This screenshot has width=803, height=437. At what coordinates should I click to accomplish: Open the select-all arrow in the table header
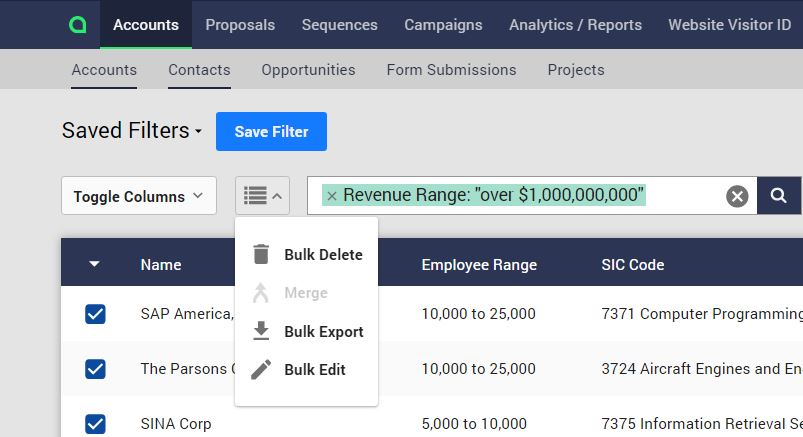tap(94, 264)
